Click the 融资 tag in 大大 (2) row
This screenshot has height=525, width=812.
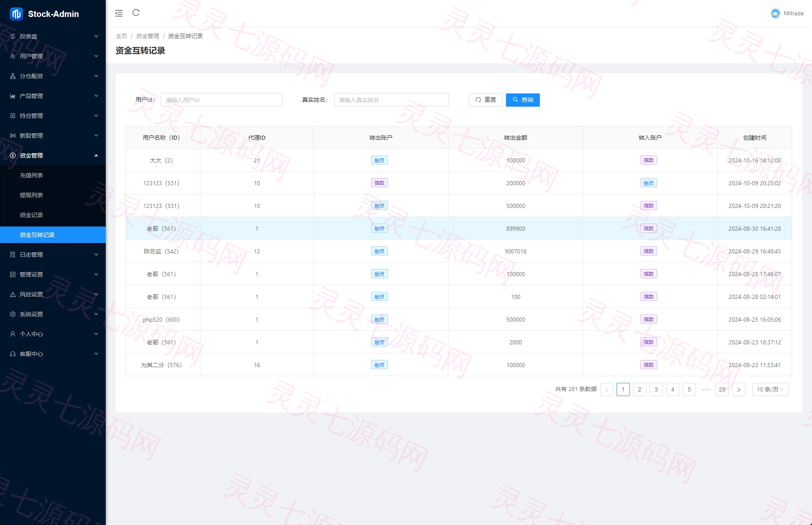380,160
